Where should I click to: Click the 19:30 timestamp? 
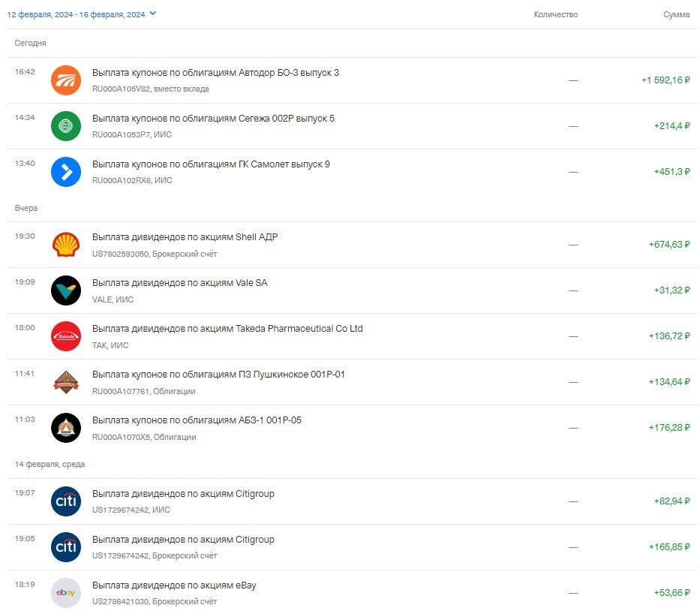pyautogui.click(x=25, y=236)
